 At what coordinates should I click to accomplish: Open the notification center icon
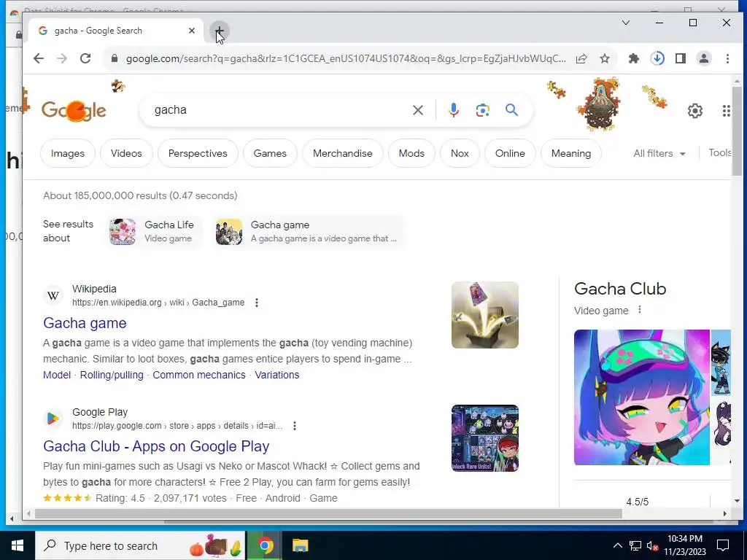[x=723, y=545]
